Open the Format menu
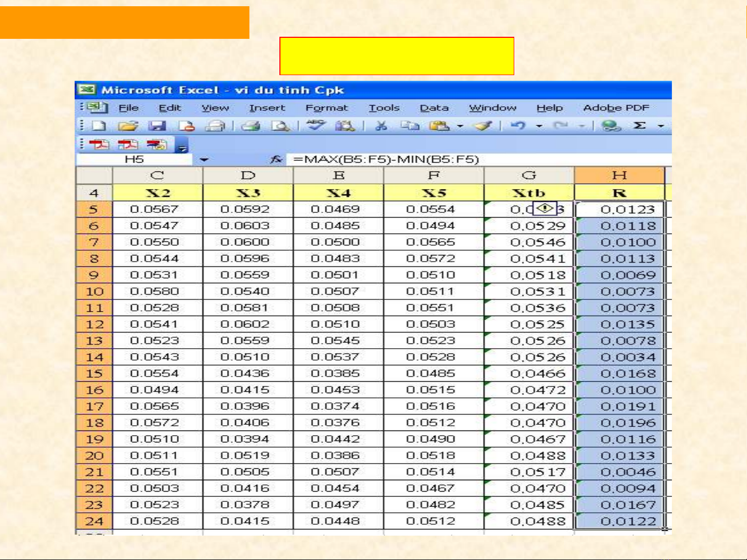Viewport: 747px width, 560px height. (x=327, y=108)
